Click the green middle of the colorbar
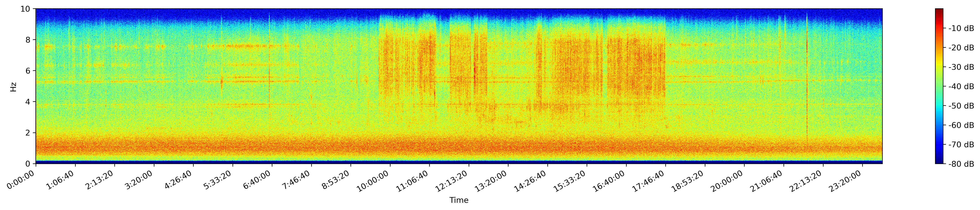This screenshot has height=210, width=980. tap(939, 86)
